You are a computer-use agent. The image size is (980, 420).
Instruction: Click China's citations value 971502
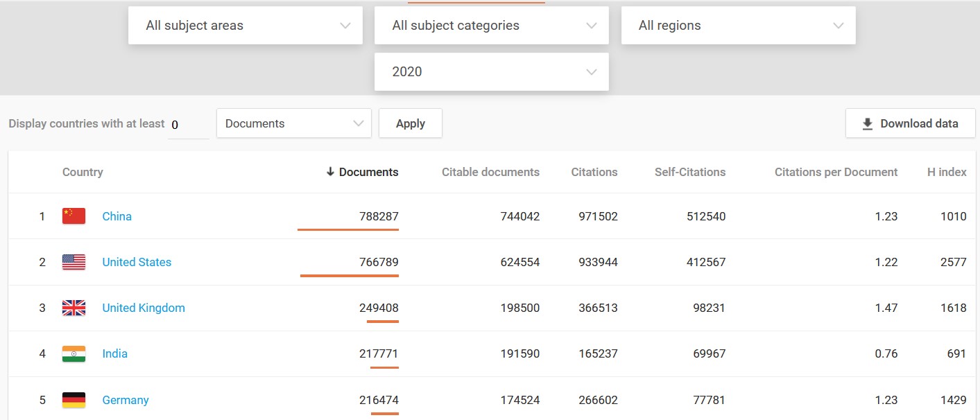tap(599, 216)
